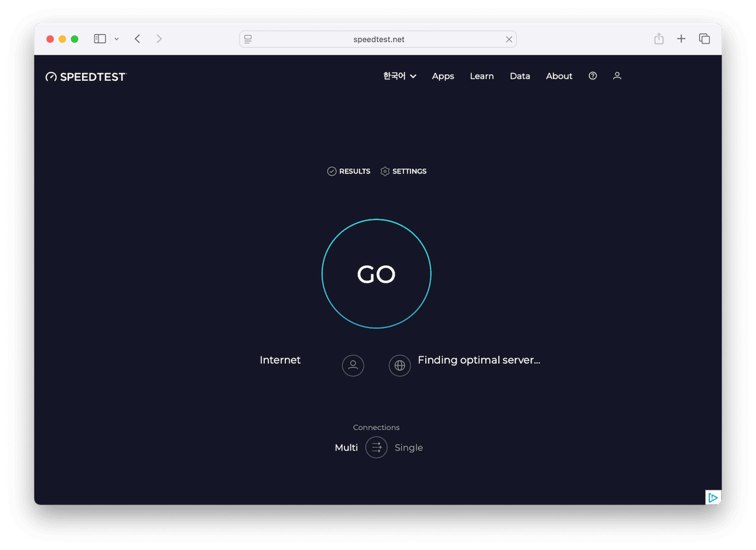Toggle the Safari sidebar panel

pos(100,39)
